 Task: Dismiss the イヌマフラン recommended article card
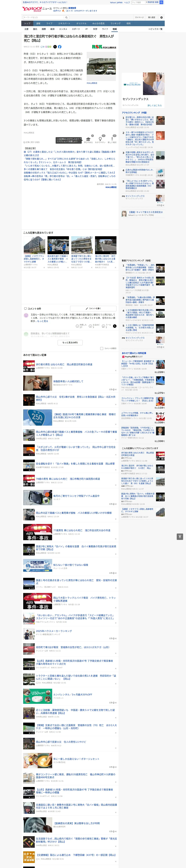[44, 267]
